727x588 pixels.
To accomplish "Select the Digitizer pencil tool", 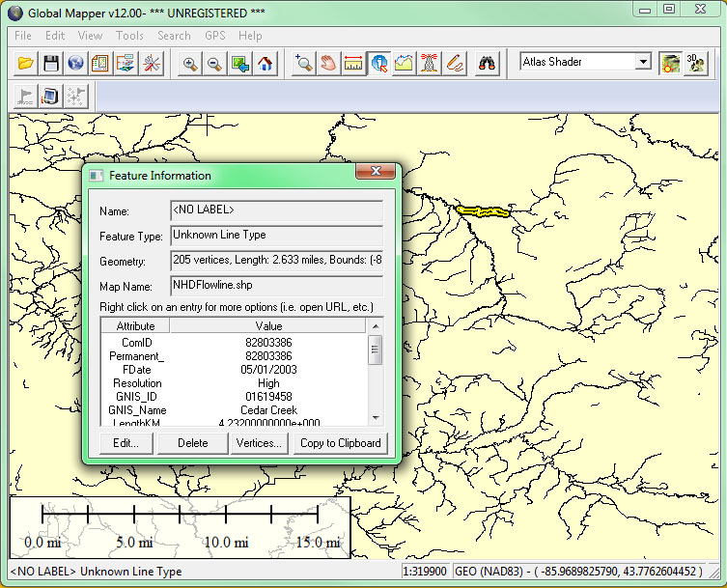I will pos(454,63).
